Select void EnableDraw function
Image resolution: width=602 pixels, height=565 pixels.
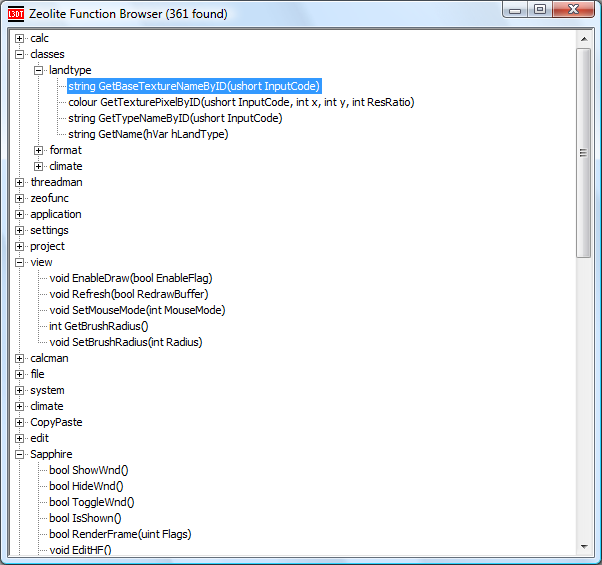tap(130, 278)
